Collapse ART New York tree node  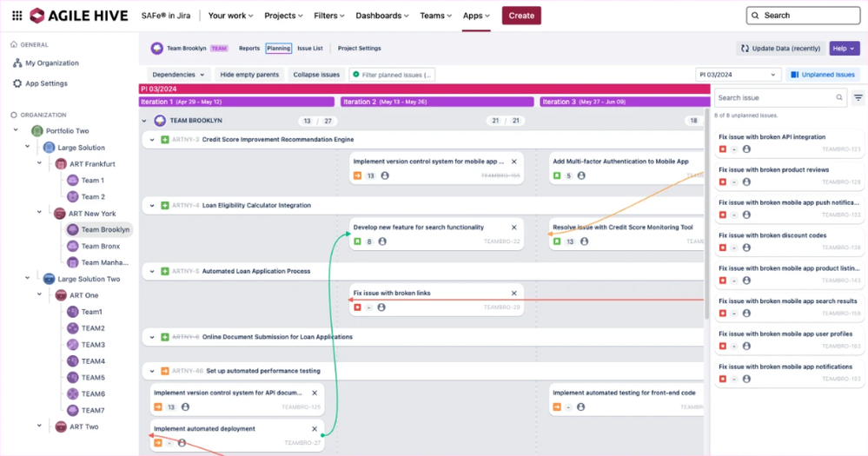point(39,212)
